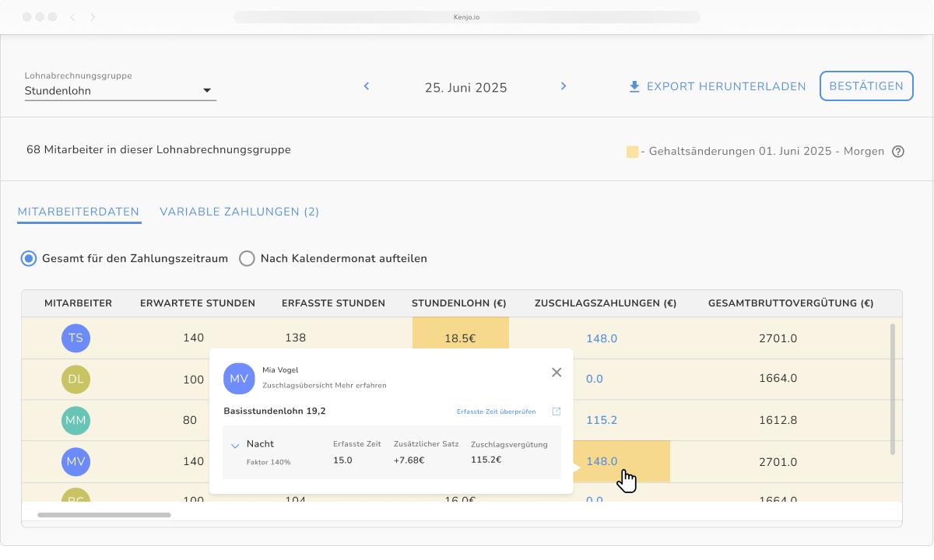The width and height of the screenshot is (934, 560).
Task: Switch to Variable Zahlungen tab
Action: pyautogui.click(x=239, y=212)
